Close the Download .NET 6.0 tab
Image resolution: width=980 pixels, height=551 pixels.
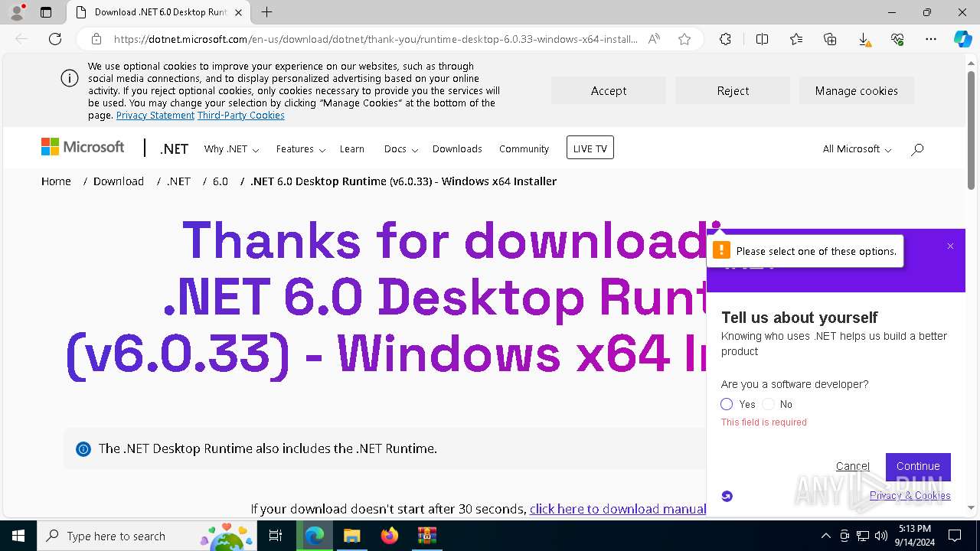(239, 12)
